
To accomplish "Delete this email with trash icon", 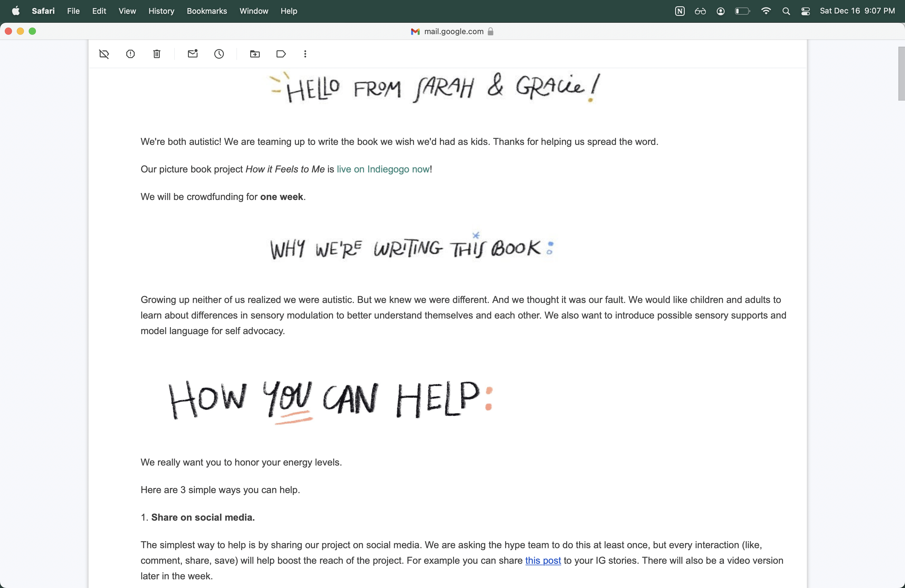I will click(157, 54).
